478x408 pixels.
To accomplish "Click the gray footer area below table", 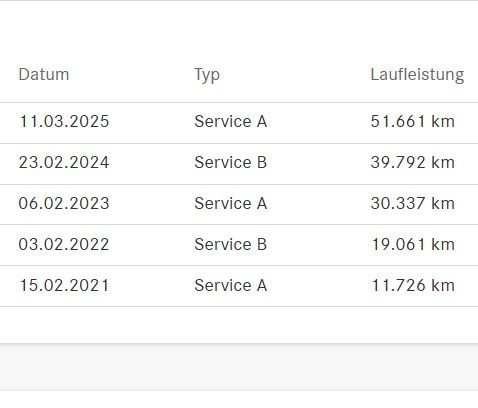I will [x=239, y=366].
